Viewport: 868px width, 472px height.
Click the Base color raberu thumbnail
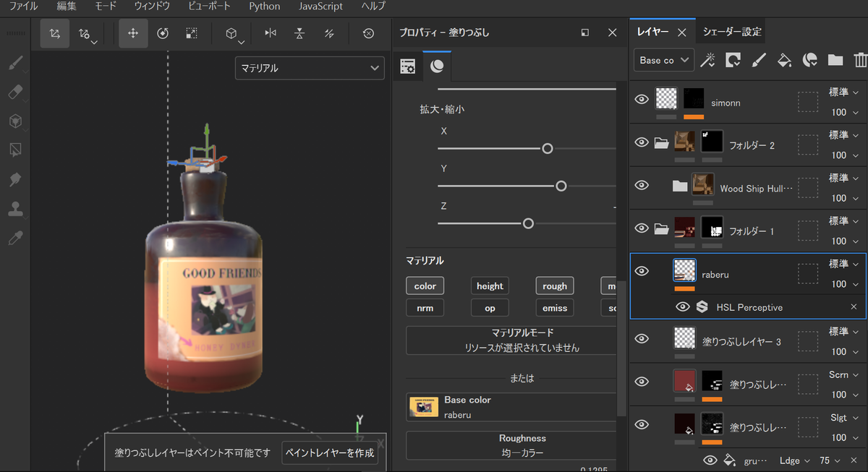[x=424, y=407]
